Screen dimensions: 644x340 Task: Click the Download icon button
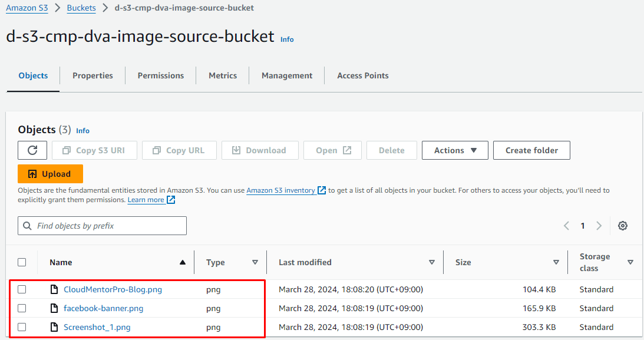(x=235, y=150)
